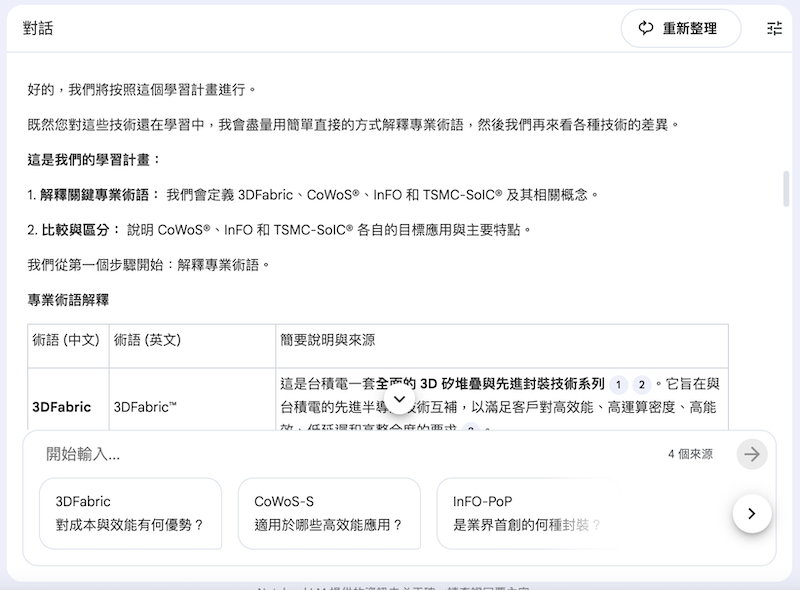This screenshot has width=800, height=590.
Task: Open citation chip 1 in the 3DFabric description
Action: point(618,384)
